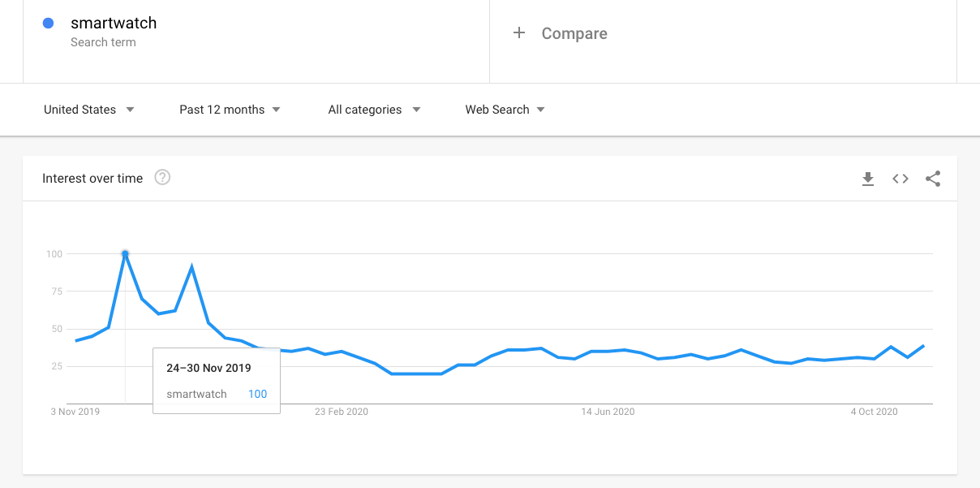This screenshot has height=488, width=980.
Task: Edit the smartwatch search term
Action: pos(114,24)
